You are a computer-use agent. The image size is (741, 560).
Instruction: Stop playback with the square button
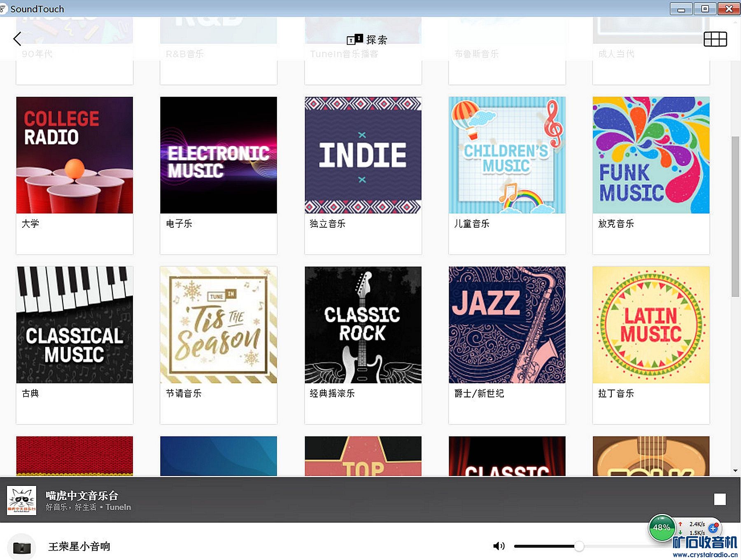click(x=720, y=499)
